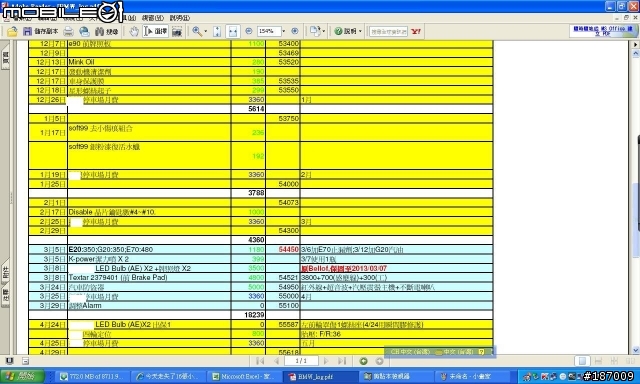Go to the last page button
Image resolution: width=640 pixels, height=384 pixels.
[x=342, y=361]
